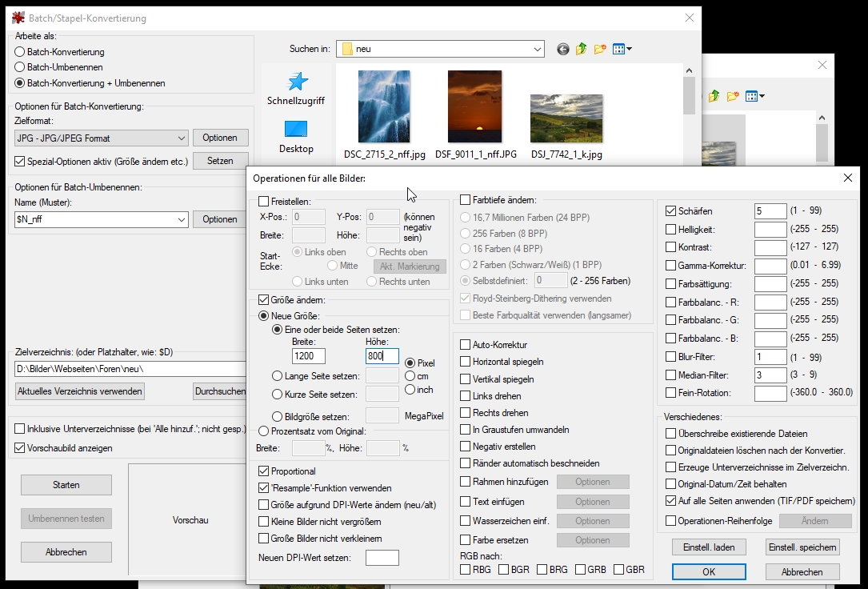
Task: Toggle Spezial-Optionen aktiv checkbox
Action: (20, 161)
